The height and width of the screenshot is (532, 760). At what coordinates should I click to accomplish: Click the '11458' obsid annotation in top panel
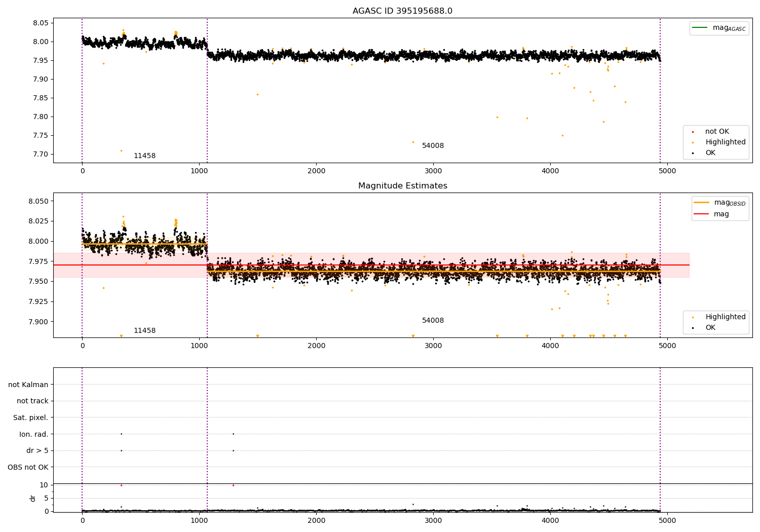click(144, 156)
